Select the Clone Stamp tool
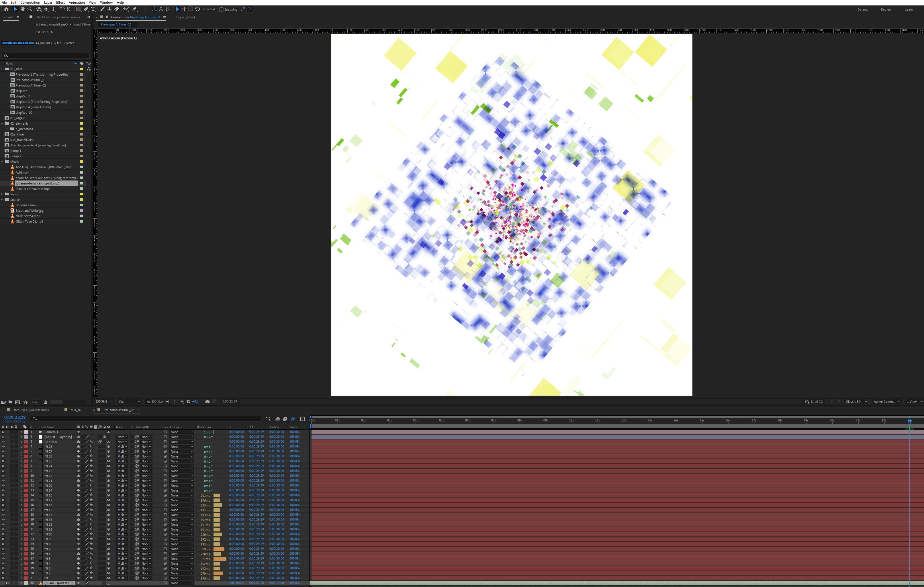The width and height of the screenshot is (924, 587). pos(109,9)
